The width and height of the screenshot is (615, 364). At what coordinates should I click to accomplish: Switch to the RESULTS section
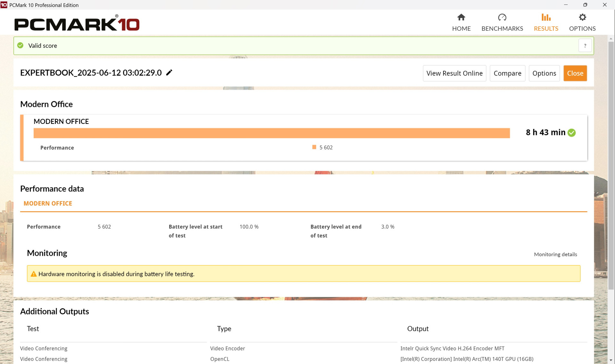[546, 22]
